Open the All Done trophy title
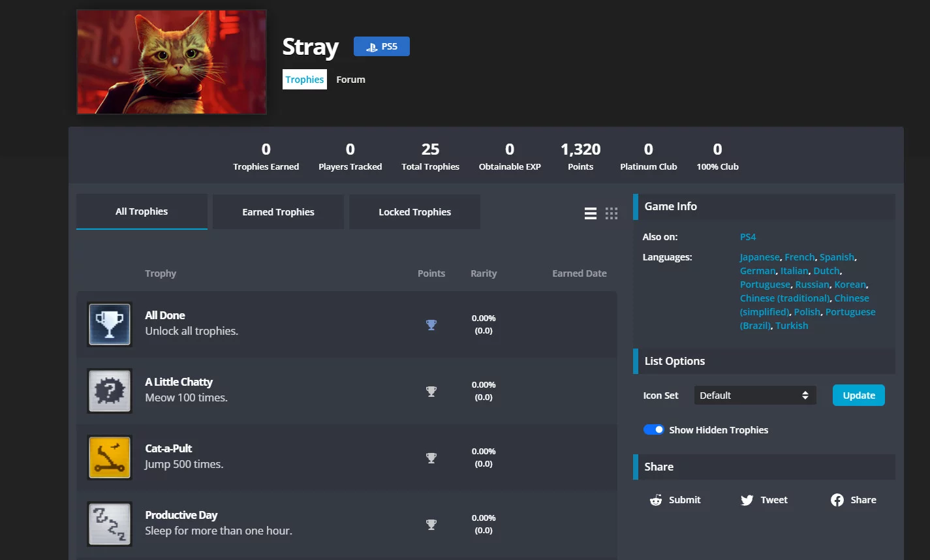This screenshot has height=560, width=930. [x=165, y=315]
